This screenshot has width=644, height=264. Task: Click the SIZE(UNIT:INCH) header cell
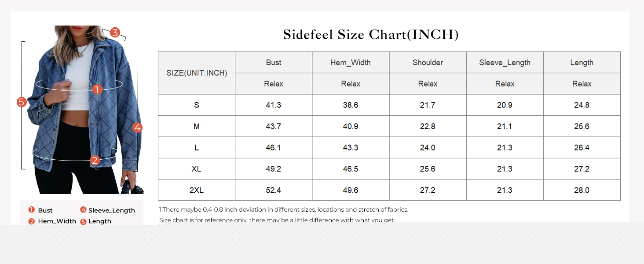197,73
